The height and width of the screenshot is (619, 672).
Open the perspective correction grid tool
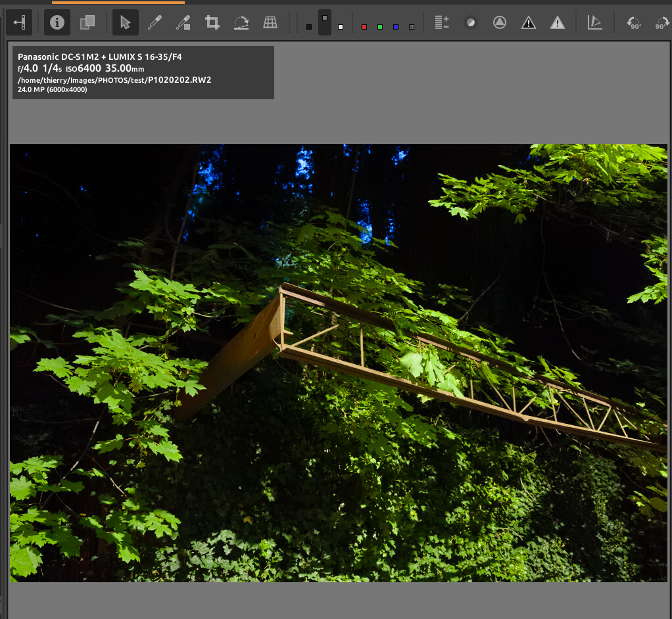270,23
